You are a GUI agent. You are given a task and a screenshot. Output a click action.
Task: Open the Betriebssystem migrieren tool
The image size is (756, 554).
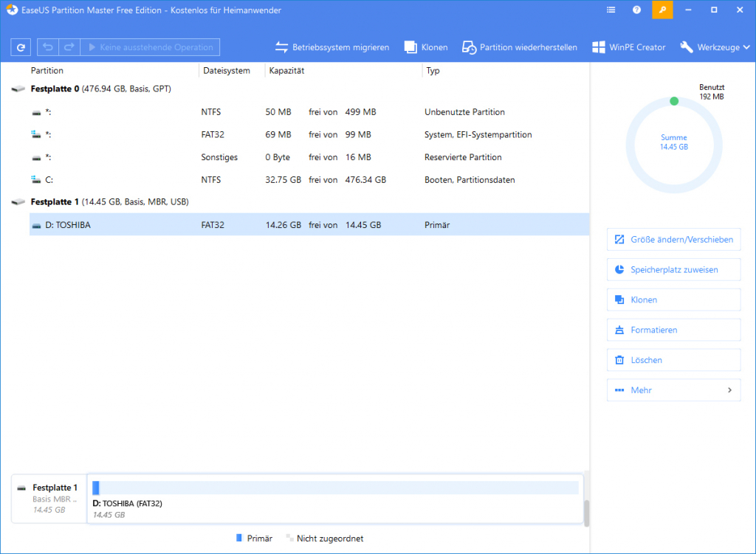[334, 46]
